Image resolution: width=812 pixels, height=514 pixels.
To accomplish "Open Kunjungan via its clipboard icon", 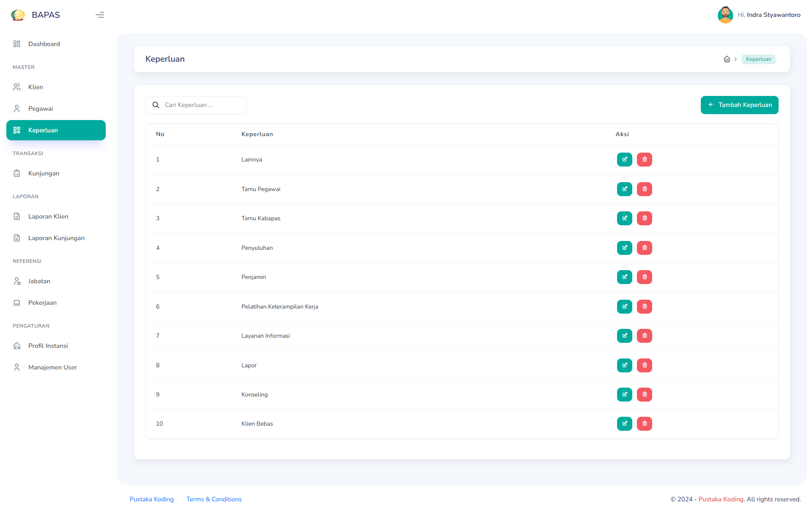I will (17, 173).
